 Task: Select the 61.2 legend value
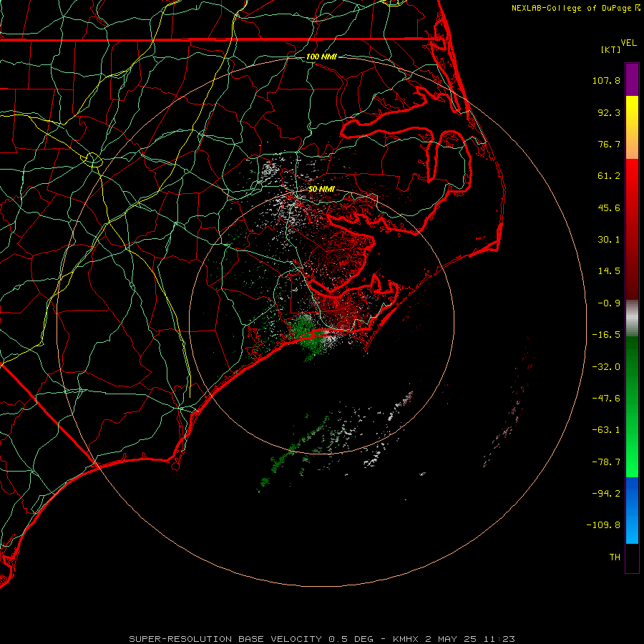tap(609, 176)
